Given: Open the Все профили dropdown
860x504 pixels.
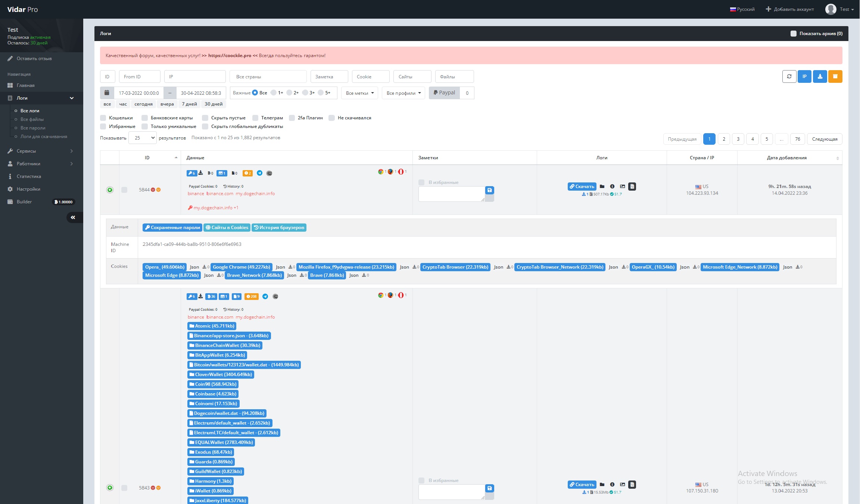Looking at the screenshot, I should [x=403, y=93].
